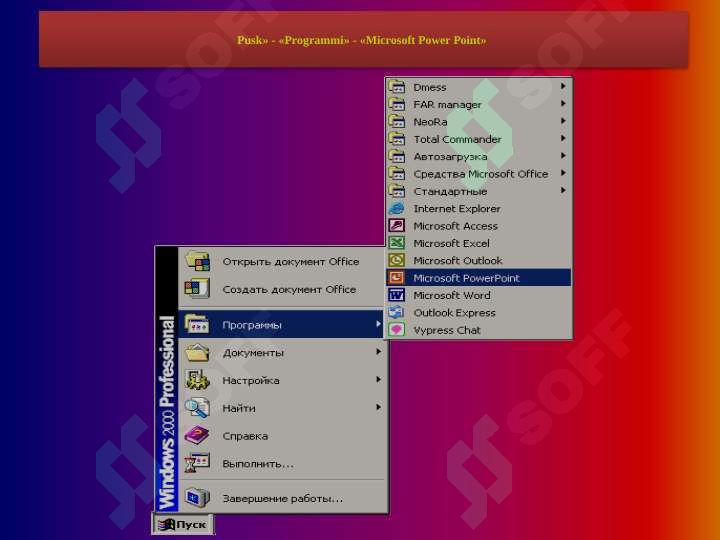The height and width of the screenshot is (540, 720).
Task: Click the Total Commander folder icon
Action: point(396,139)
